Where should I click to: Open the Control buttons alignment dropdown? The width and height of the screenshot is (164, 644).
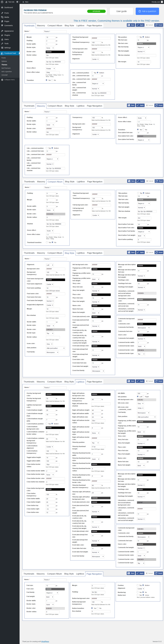(x=50, y=447)
